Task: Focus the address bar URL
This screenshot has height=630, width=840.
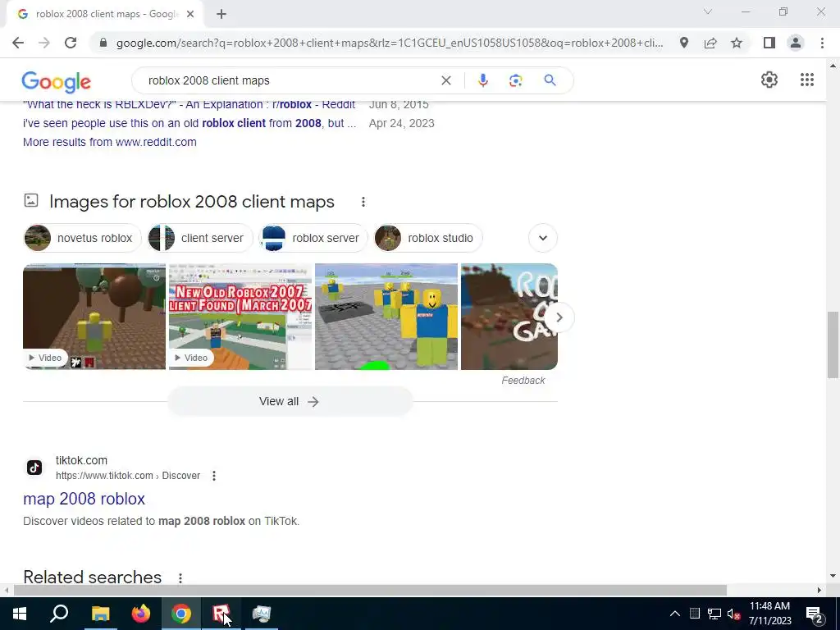Action: 390,43
